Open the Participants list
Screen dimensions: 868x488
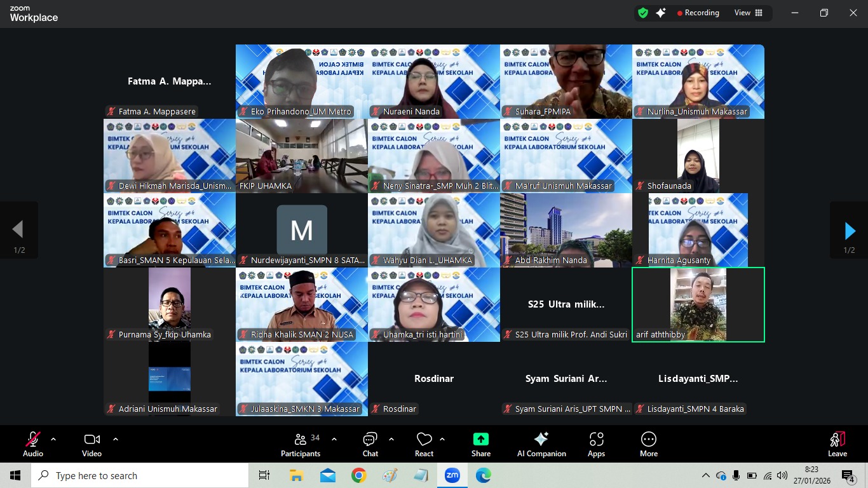point(301,444)
